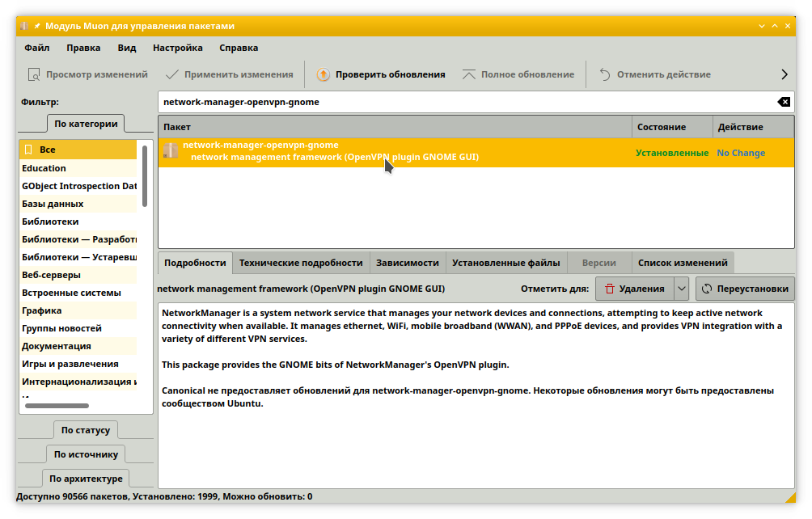Select the Графика category
The image size is (812, 519).
[78, 310]
